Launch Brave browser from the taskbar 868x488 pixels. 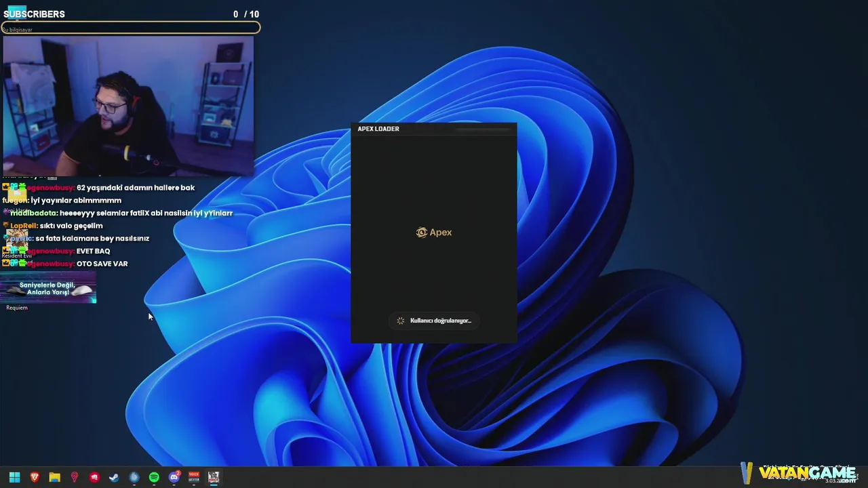[x=35, y=477]
